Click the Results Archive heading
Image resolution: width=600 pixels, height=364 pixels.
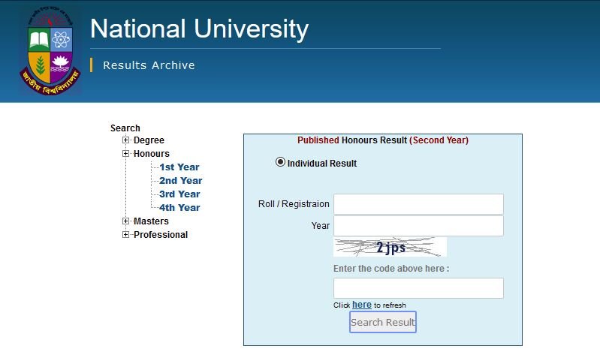(x=149, y=65)
